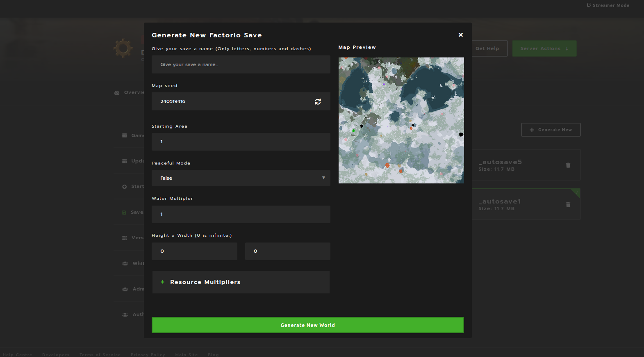The width and height of the screenshot is (644, 357).
Task: Click the Width input box
Action: coord(288,251)
